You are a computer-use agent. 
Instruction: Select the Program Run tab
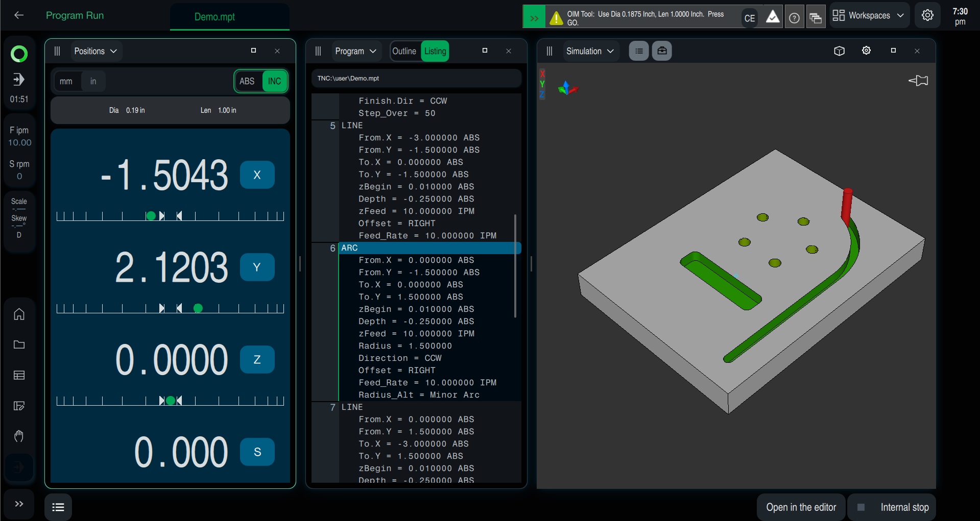click(x=75, y=15)
